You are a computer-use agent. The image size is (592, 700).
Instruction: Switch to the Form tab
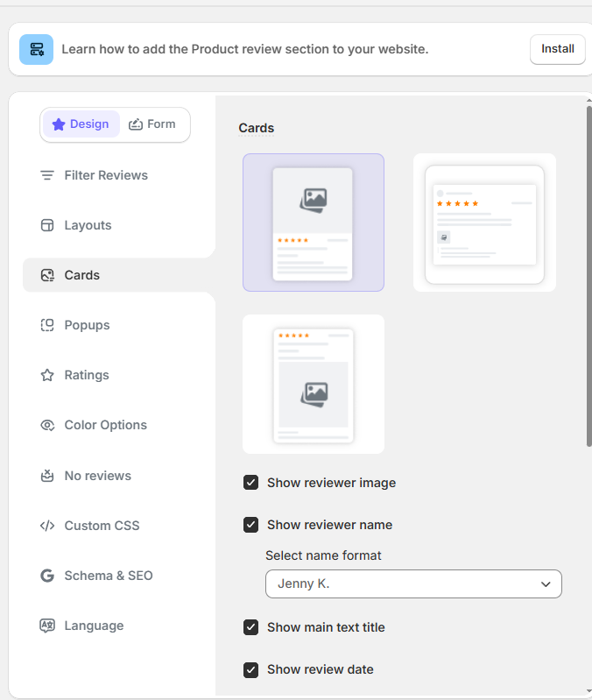point(152,124)
